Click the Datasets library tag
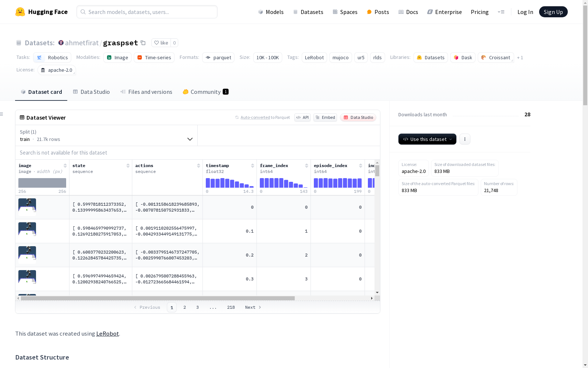This screenshot has height=368, width=588. coord(431,57)
